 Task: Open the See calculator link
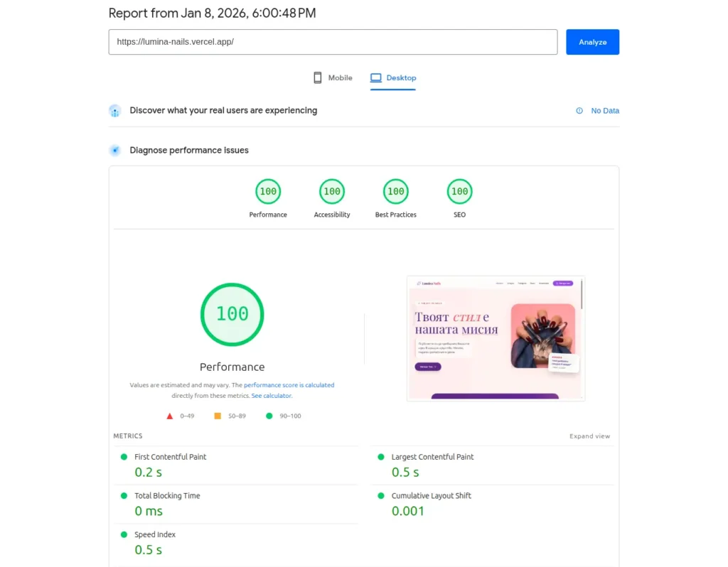coord(271,395)
